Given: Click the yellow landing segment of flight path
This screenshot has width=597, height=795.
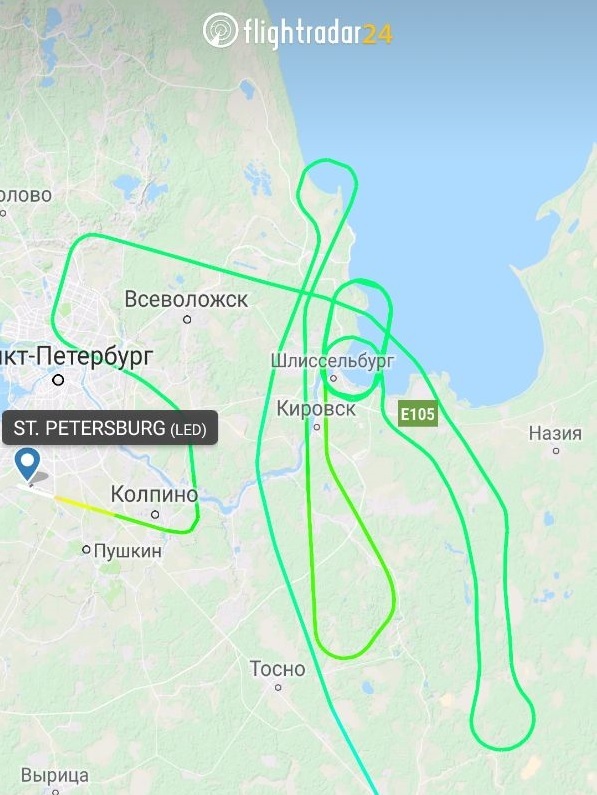Looking at the screenshot, I should pyautogui.click(x=84, y=507).
